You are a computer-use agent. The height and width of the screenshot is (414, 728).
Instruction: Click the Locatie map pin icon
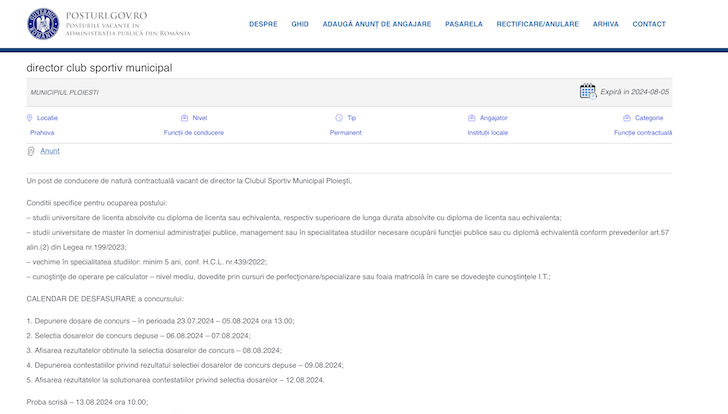(29, 117)
